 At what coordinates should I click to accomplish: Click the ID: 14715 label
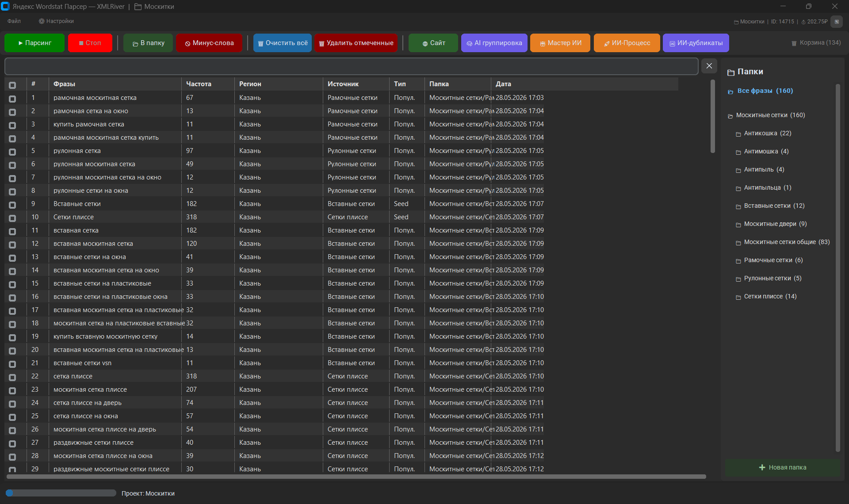coord(782,22)
